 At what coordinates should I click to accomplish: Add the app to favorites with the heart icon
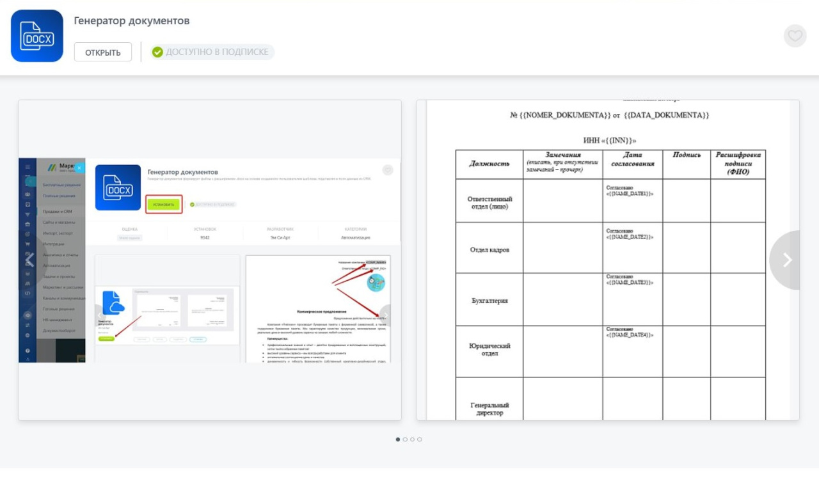795,36
